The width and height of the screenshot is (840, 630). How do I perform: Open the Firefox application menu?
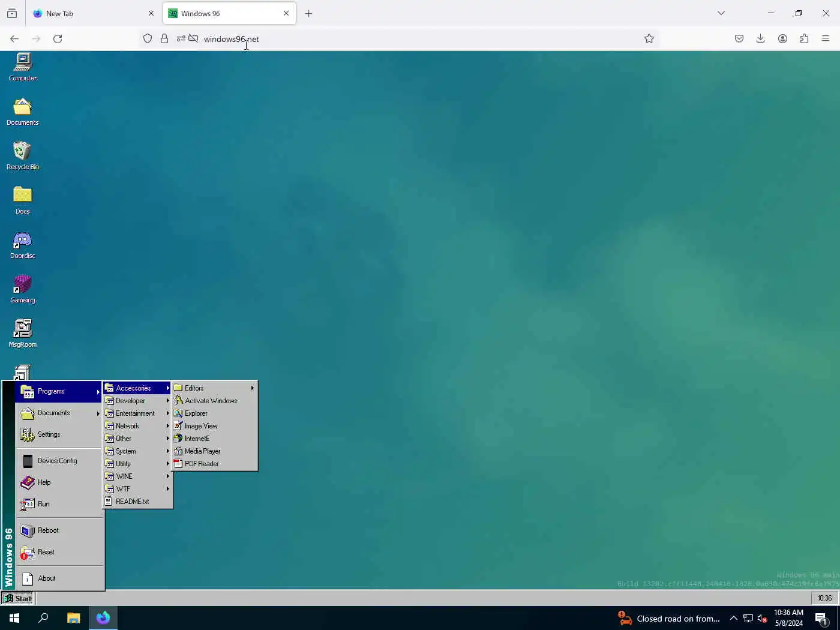[826, 39]
